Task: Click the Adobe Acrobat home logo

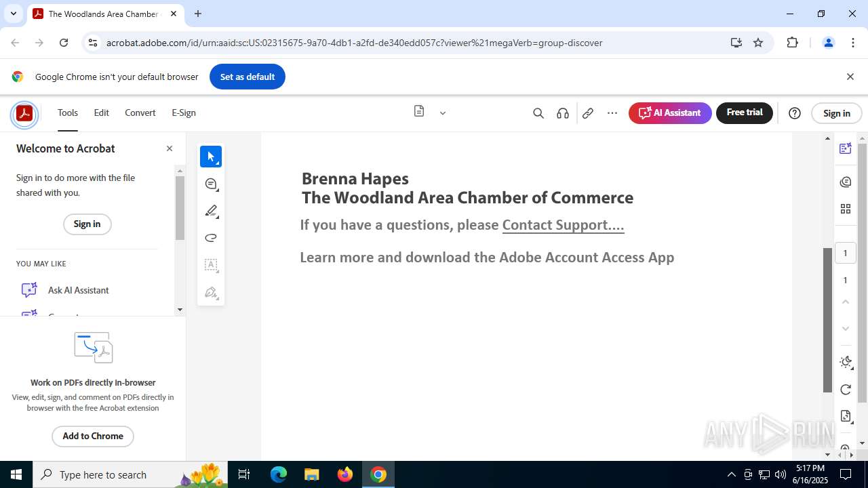Action: 24,113
